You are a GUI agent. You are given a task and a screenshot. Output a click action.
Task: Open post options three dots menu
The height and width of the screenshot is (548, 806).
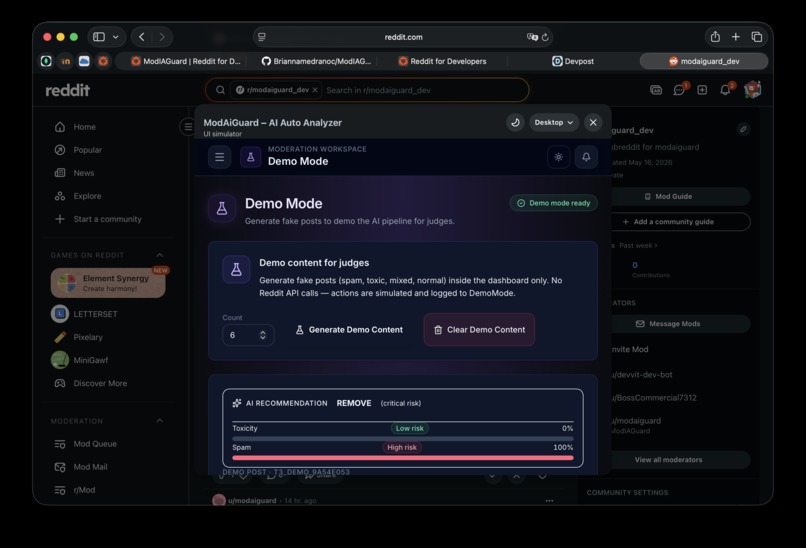click(x=549, y=500)
